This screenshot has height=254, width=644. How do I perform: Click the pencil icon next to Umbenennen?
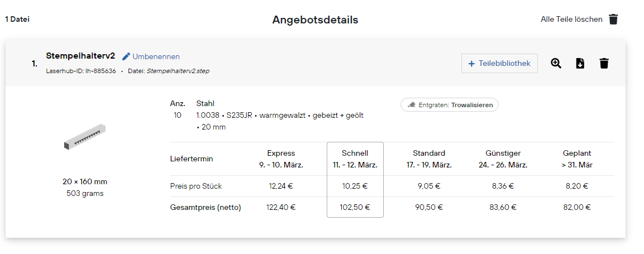[x=126, y=56]
